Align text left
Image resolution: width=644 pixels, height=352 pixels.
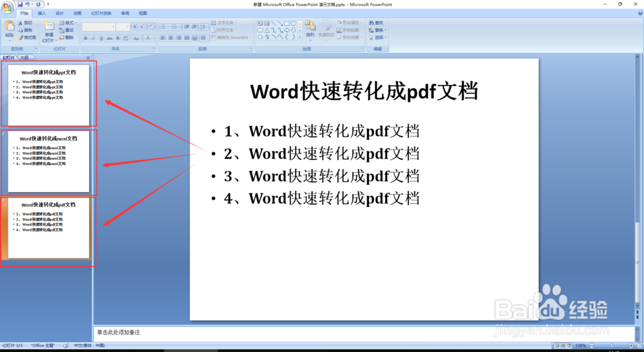click(163, 38)
